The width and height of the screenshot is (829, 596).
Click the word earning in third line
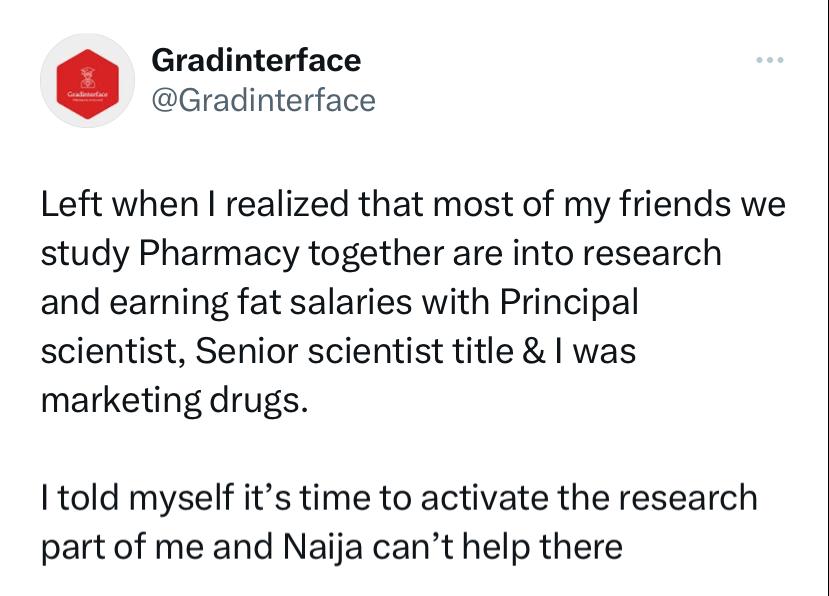pos(169,303)
